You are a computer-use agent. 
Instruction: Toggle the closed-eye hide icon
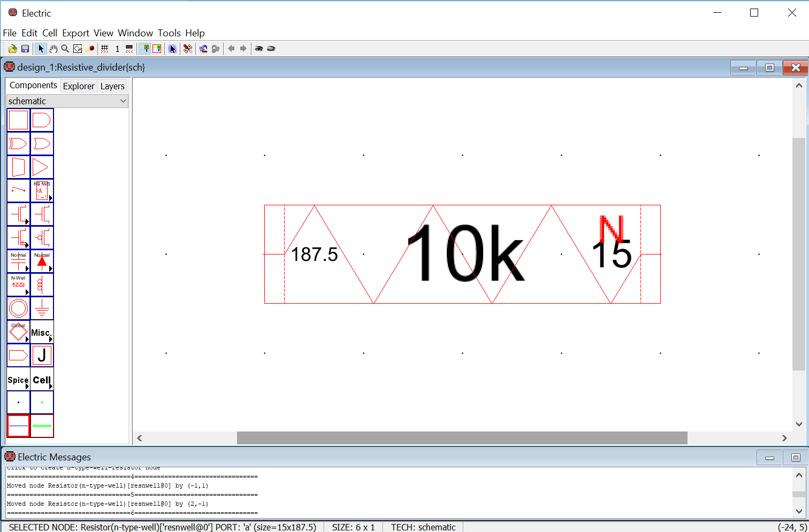271,49
